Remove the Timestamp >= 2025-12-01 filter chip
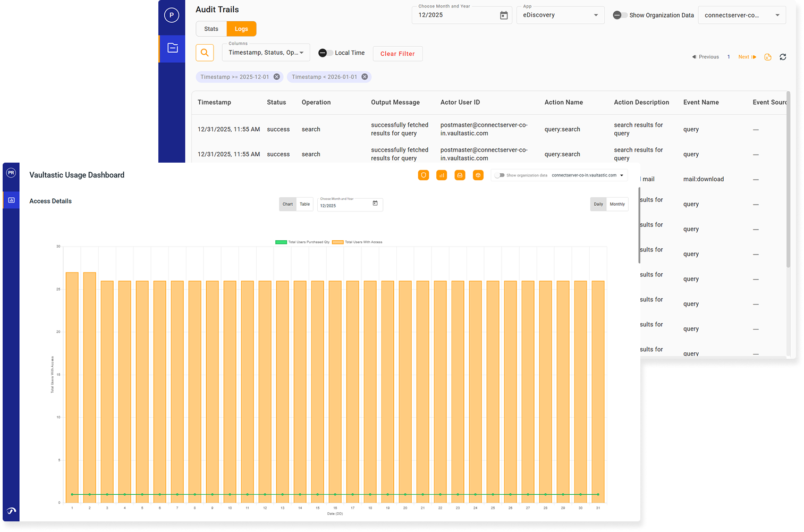The image size is (804, 532). pyautogui.click(x=277, y=77)
